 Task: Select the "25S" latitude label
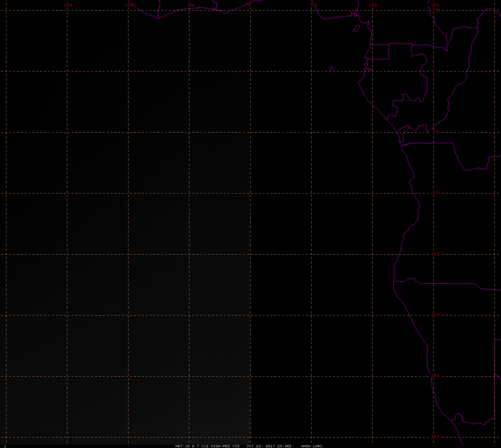(435, 376)
